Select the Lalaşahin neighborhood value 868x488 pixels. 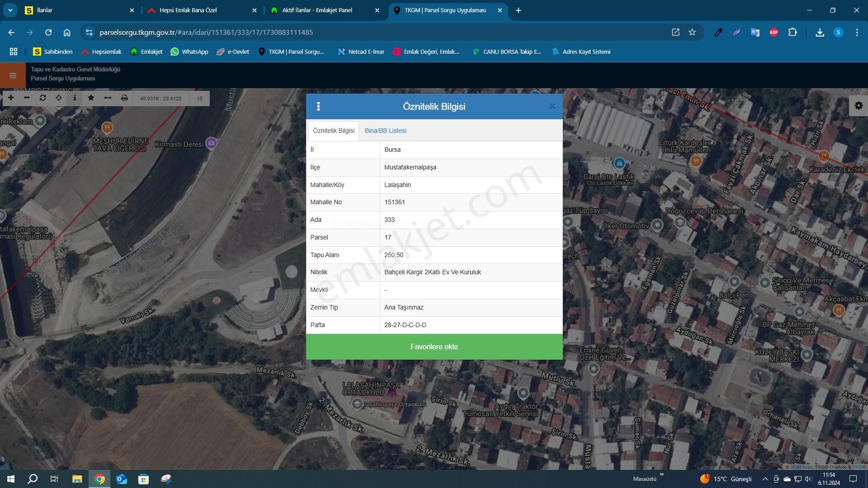397,185
